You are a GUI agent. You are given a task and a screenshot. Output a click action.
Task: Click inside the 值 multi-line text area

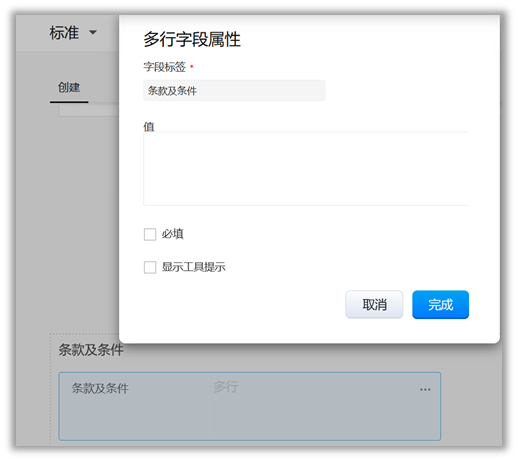[305, 168]
